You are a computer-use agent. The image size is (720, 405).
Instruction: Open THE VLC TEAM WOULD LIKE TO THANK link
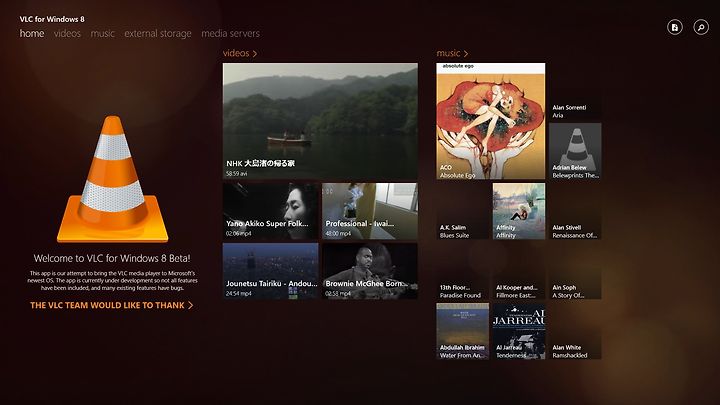pos(112,305)
